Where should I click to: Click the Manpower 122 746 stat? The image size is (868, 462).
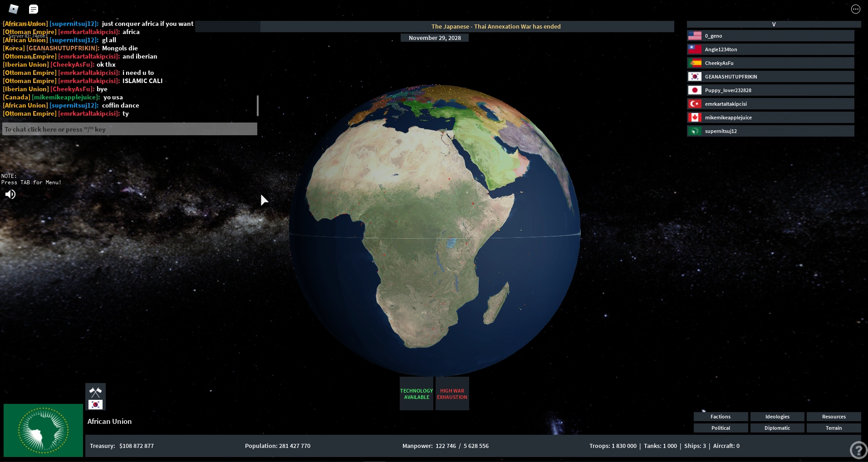coord(446,446)
